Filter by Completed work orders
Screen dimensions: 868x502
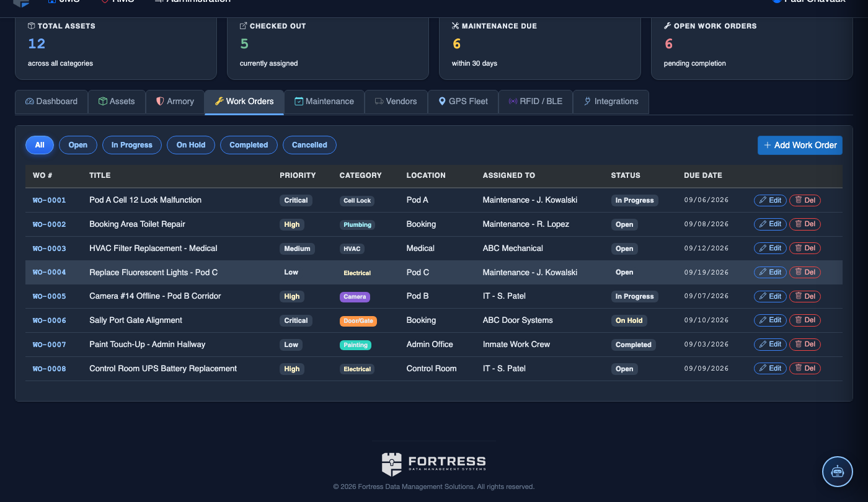coord(249,145)
